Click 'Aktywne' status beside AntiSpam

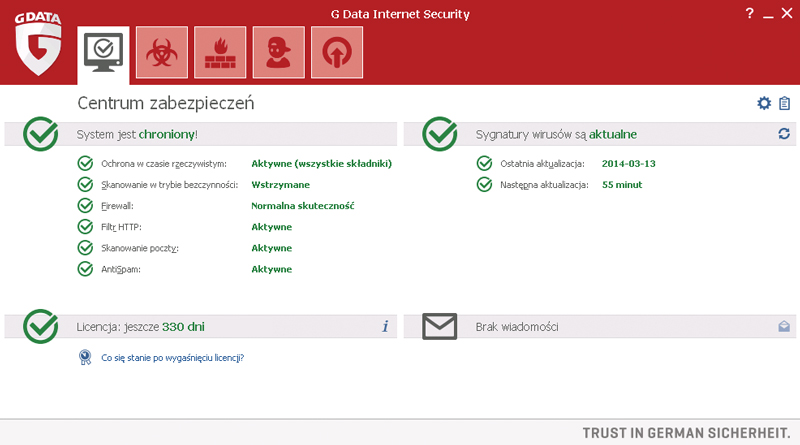tap(271, 269)
